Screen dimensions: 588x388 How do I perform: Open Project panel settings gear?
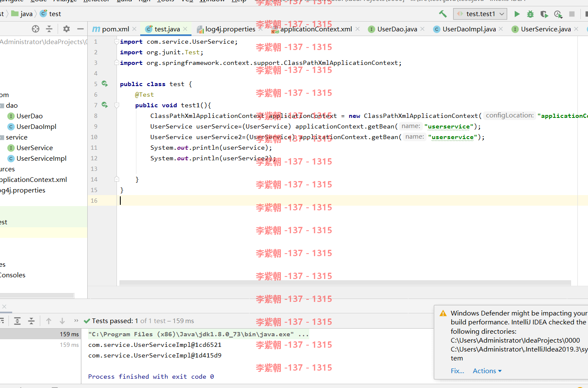pos(67,29)
